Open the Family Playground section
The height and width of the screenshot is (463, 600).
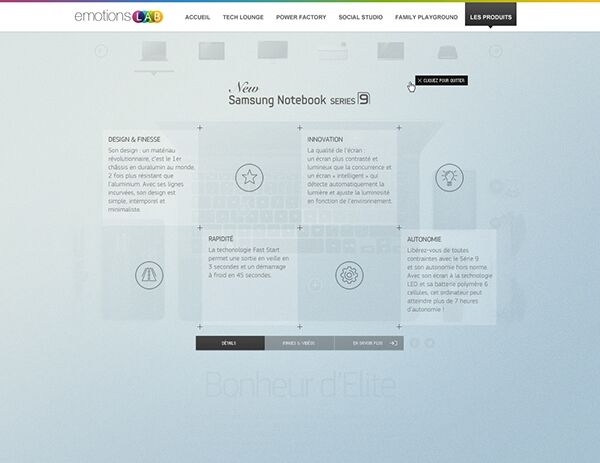pos(426,17)
